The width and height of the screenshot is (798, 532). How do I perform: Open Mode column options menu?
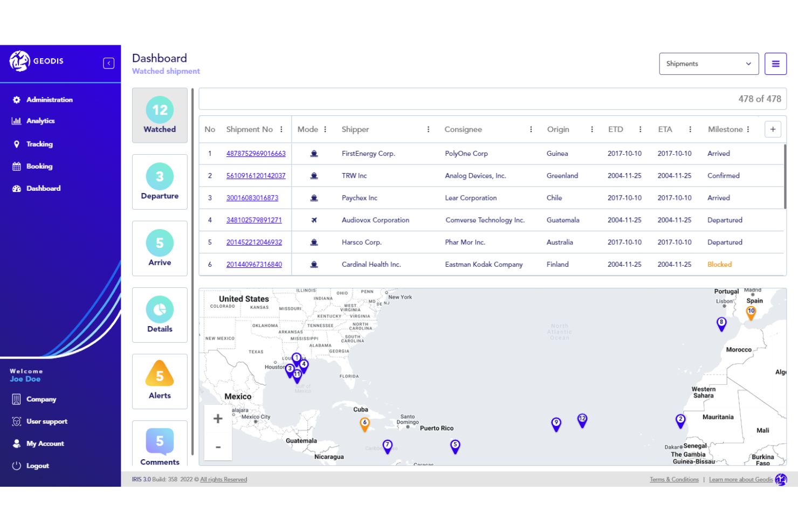point(325,129)
